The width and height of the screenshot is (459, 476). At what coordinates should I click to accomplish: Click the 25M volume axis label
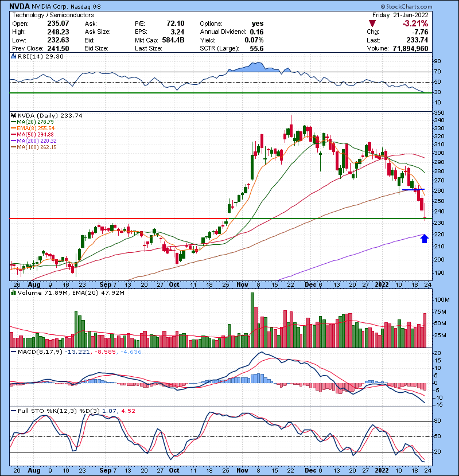coord(441,335)
